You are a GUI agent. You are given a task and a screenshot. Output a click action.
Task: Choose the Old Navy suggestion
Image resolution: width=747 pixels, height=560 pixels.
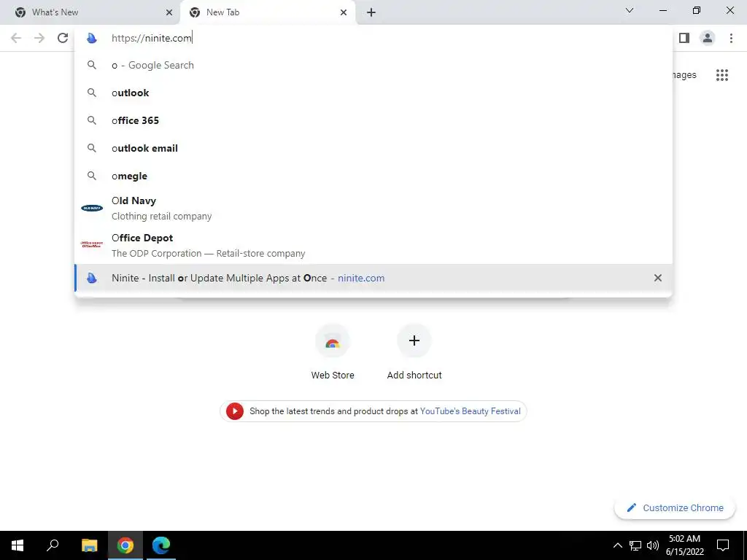(373, 208)
